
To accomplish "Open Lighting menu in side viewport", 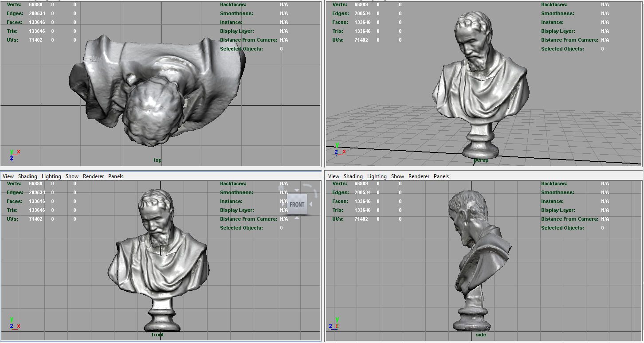I will pos(377,176).
